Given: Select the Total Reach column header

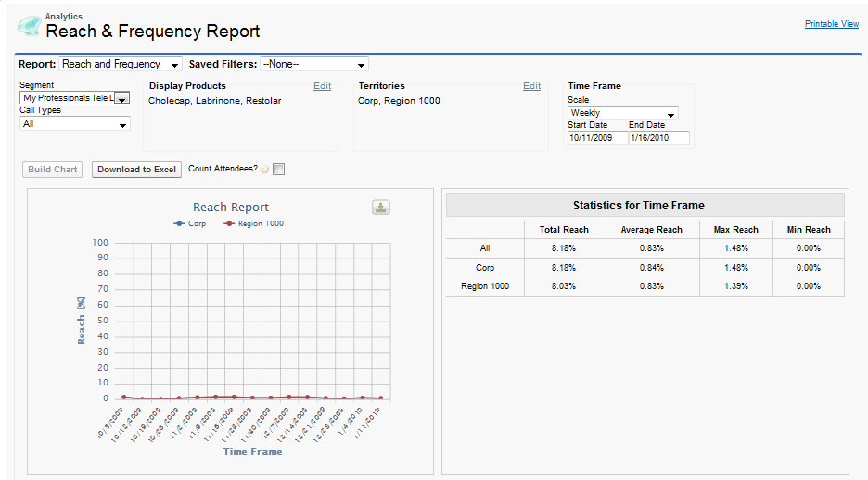Looking at the screenshot, I should click(x=563, y=230).
